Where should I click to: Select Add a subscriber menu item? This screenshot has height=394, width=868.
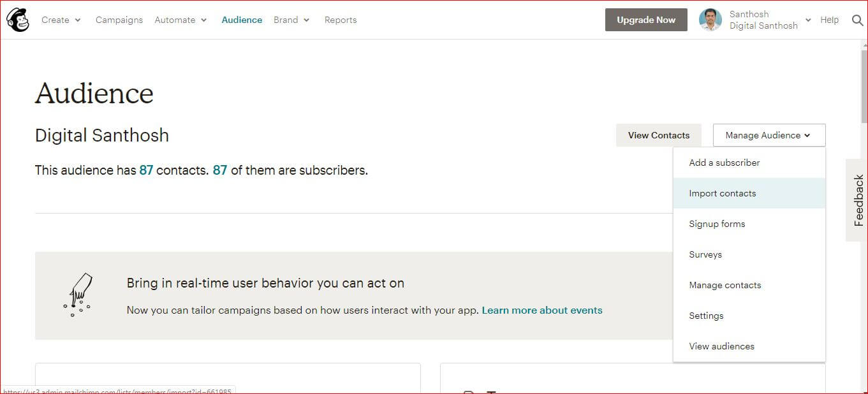[749, 163]
